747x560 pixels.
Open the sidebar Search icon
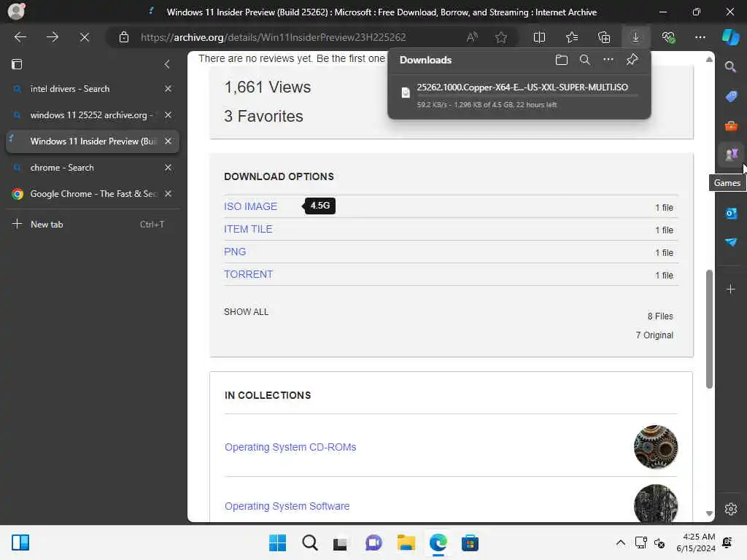click(730, 67)
